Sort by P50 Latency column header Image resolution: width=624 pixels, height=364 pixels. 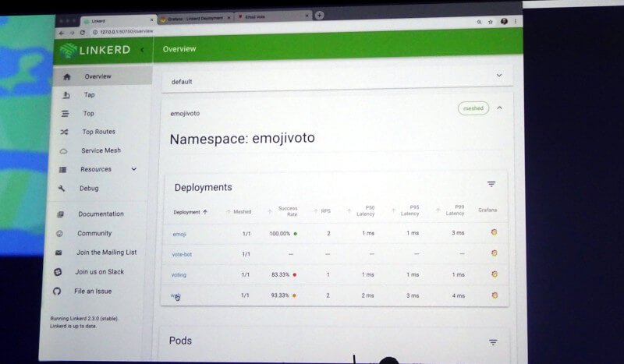coord(361,211)
